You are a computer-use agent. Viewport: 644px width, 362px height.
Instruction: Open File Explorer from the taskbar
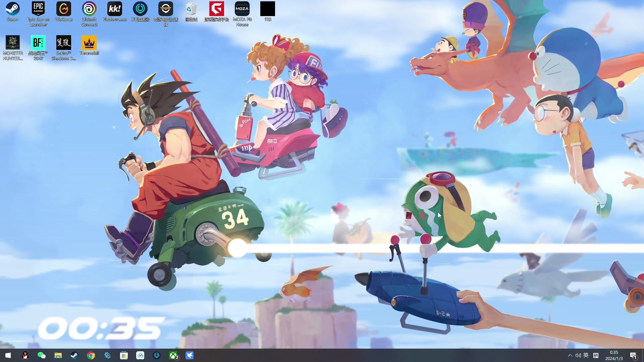coord(58,355)
